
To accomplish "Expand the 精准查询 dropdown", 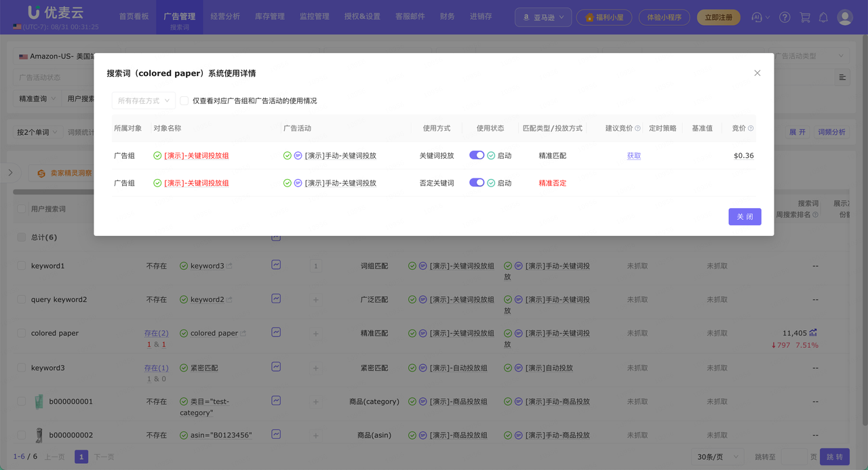I will (37, 99).
